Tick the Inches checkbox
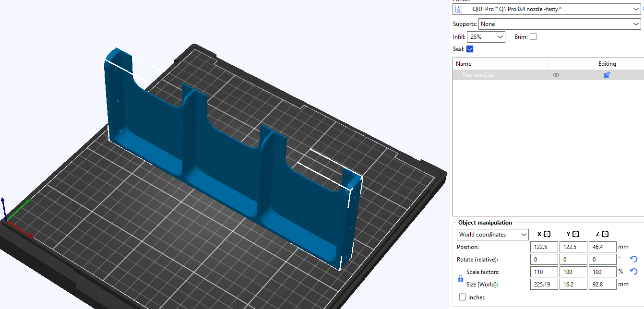 [463, 297]
